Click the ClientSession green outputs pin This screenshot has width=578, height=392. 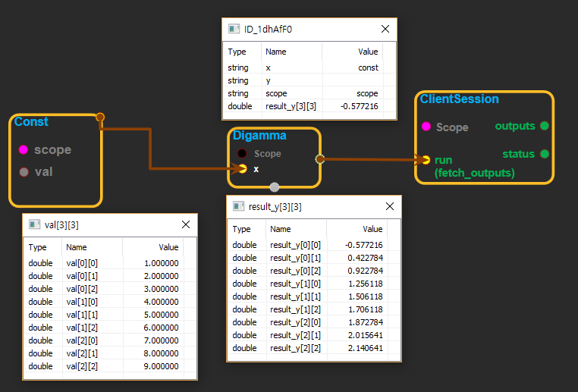[x=544, y=126]
